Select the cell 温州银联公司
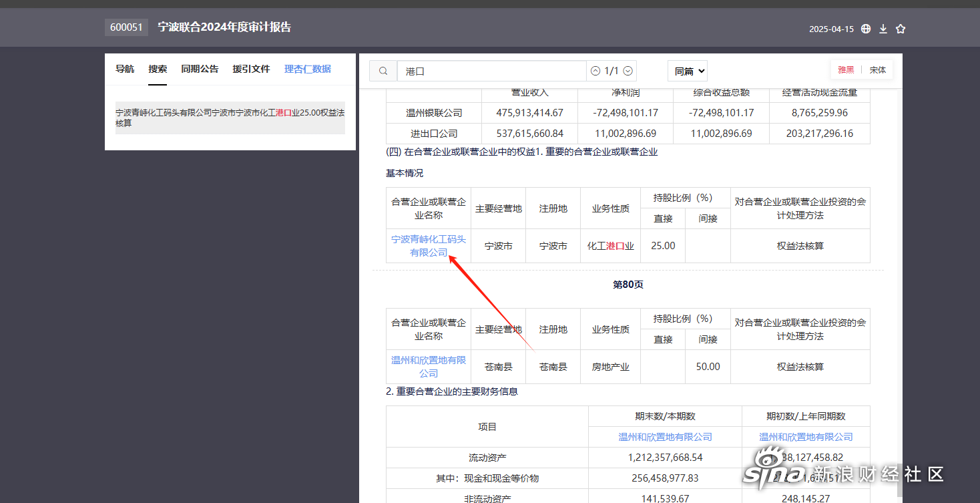 pos(434,113)
